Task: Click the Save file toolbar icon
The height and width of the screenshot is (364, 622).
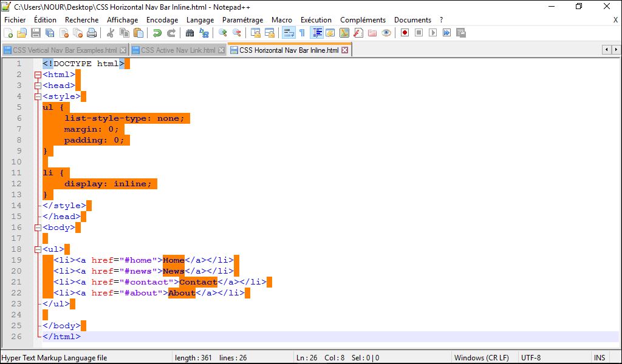Action: pos(36,33)
